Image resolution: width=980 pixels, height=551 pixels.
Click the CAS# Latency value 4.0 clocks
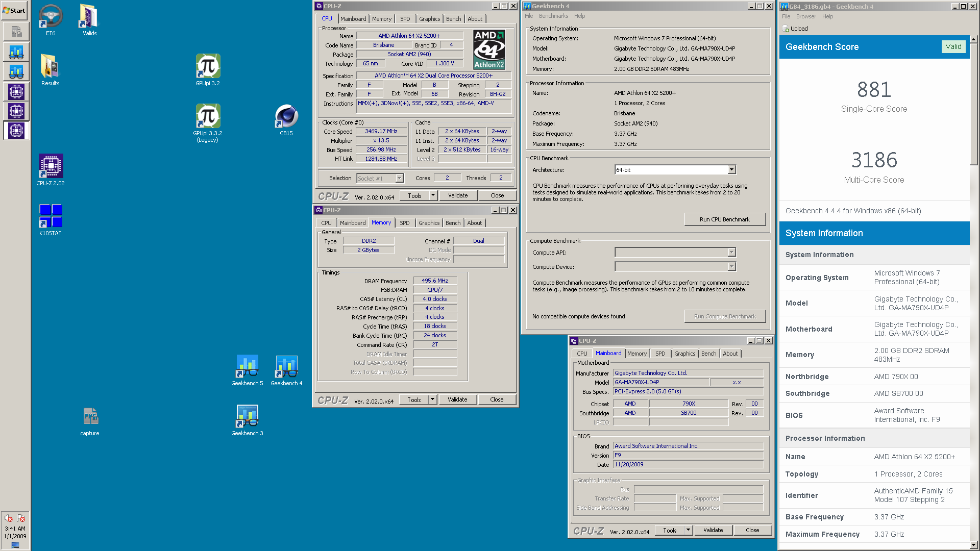coord(435,299)
